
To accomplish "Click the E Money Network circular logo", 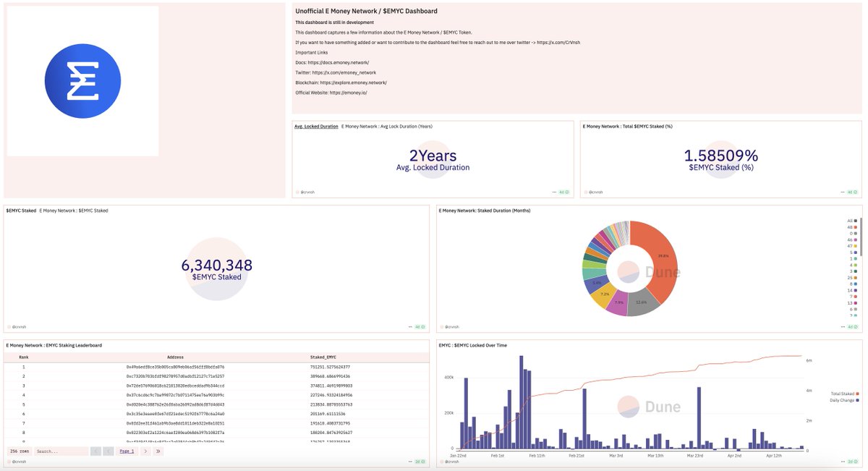I will [82, 80].
